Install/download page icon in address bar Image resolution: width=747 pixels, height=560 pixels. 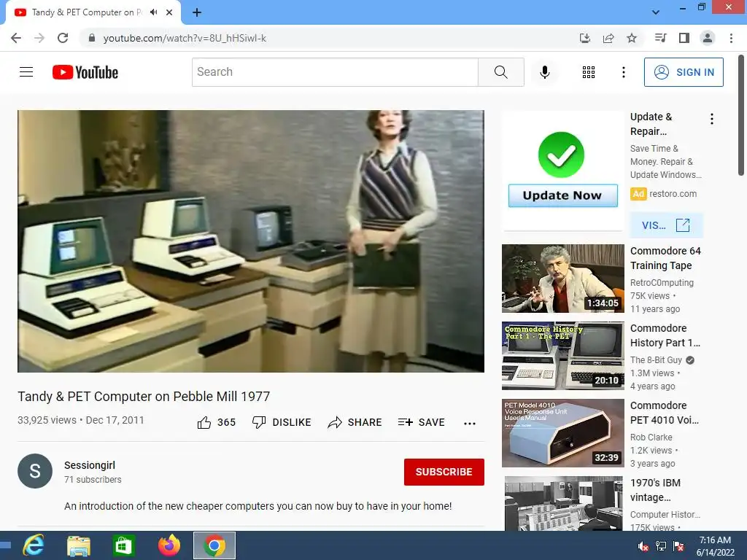585,38
